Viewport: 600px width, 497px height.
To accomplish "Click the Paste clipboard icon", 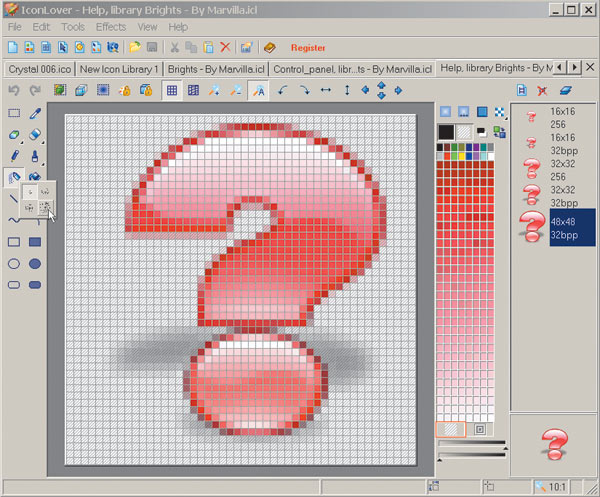I will 209,47.
